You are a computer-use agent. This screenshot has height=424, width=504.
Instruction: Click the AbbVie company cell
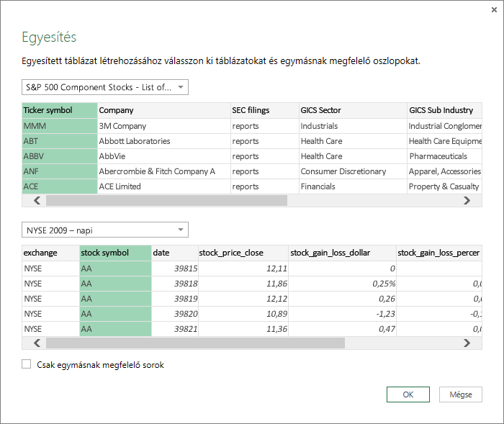164,156
